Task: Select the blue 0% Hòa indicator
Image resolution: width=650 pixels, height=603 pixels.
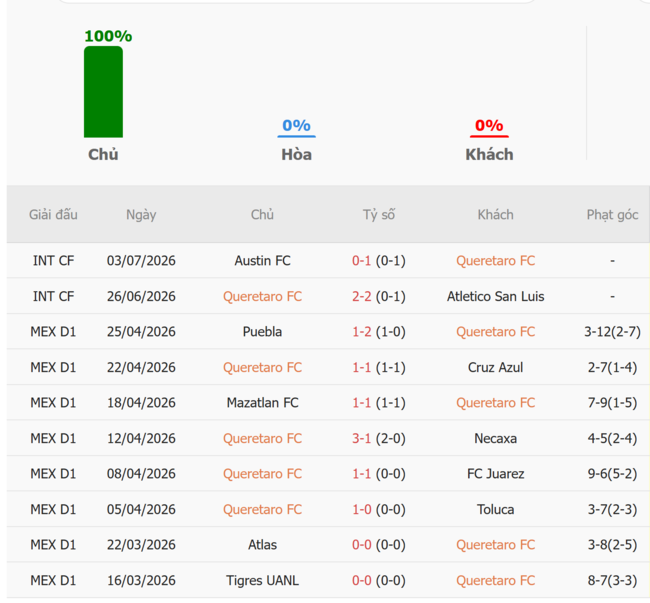Action: 296,127
